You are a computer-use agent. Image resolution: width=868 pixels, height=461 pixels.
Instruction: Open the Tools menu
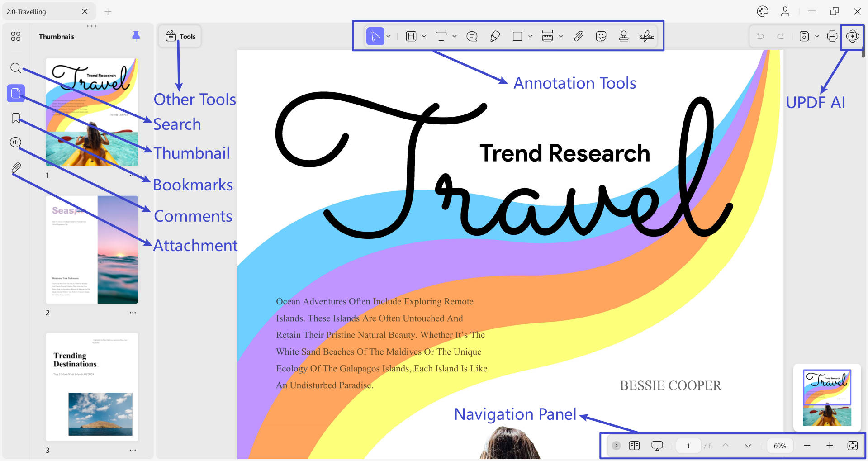(x=180, y=36)
